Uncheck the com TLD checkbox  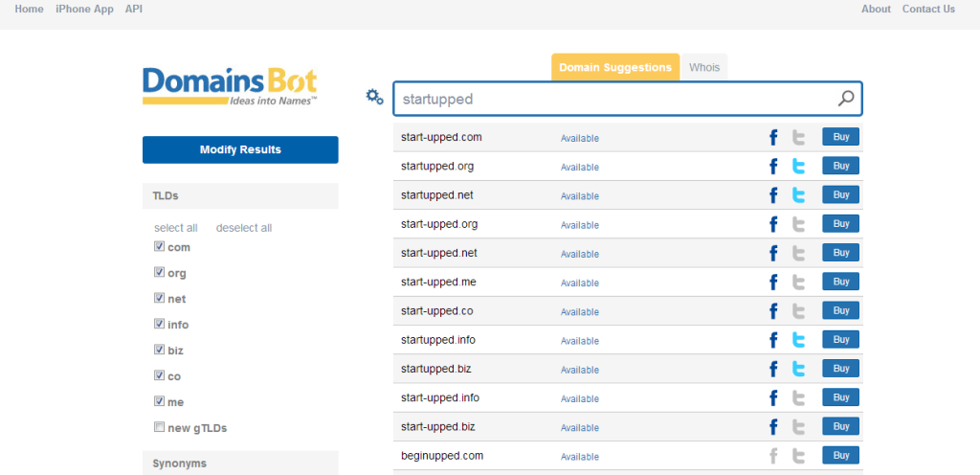tap(159, 247)
